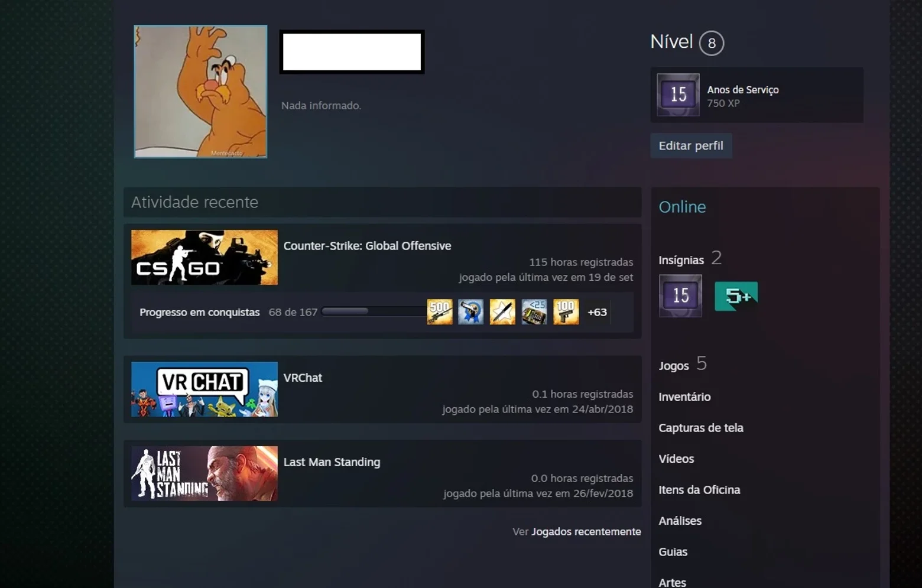
Task: Open Progresso em conquistas for CS:GO
Action: (x=200, y=312)
